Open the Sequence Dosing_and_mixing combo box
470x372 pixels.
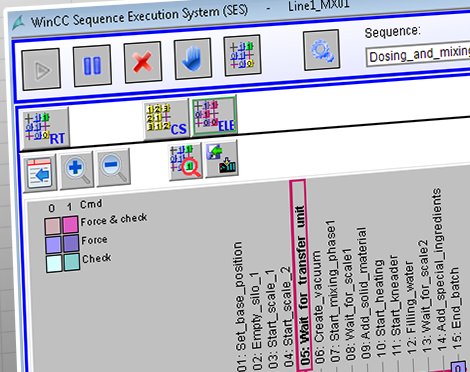418,55
